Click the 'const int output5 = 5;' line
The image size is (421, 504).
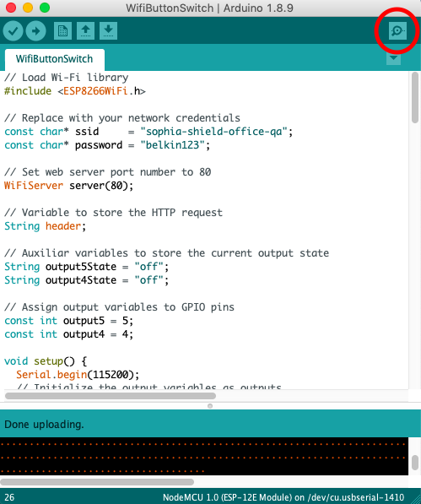[68, 321]
